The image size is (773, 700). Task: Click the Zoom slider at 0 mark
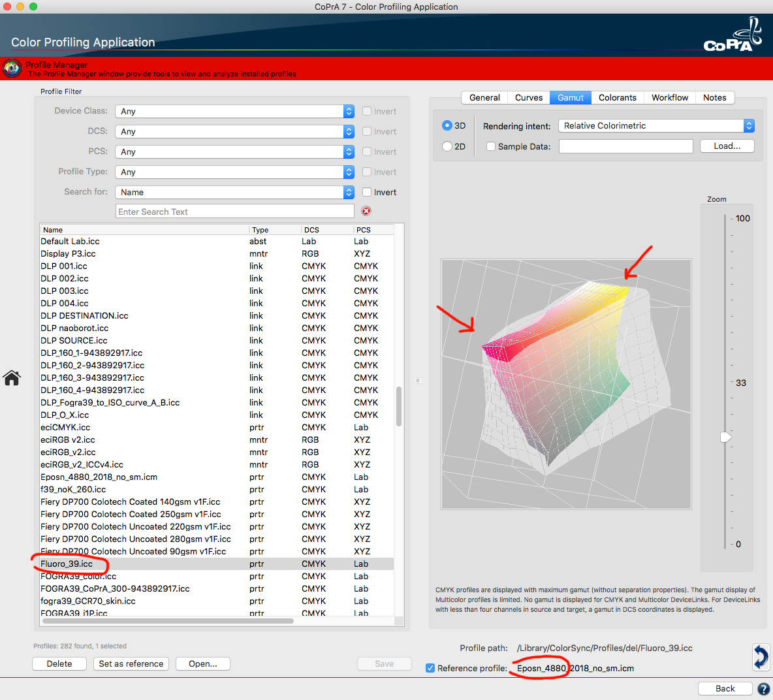click(x=725, y=544)
